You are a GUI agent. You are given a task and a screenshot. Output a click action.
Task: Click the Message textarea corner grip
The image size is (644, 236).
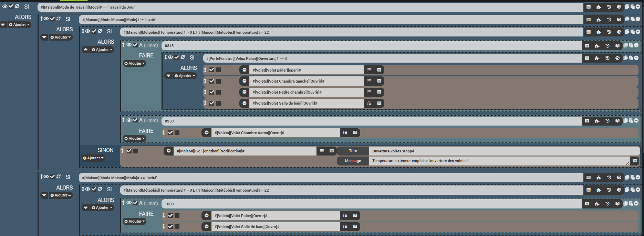(627, 163)
